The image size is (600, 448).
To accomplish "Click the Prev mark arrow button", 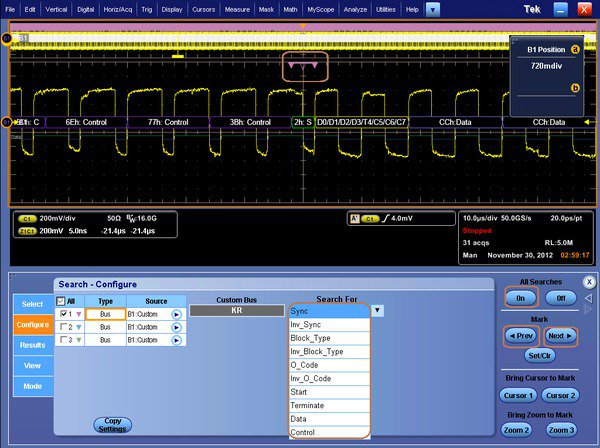I will tap(522, 335).
